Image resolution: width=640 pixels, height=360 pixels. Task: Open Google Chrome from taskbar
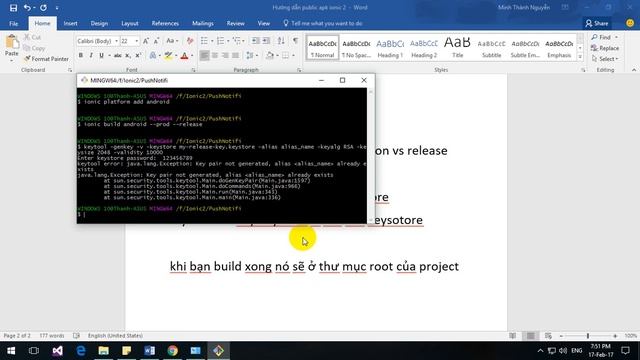pos(172,351)
